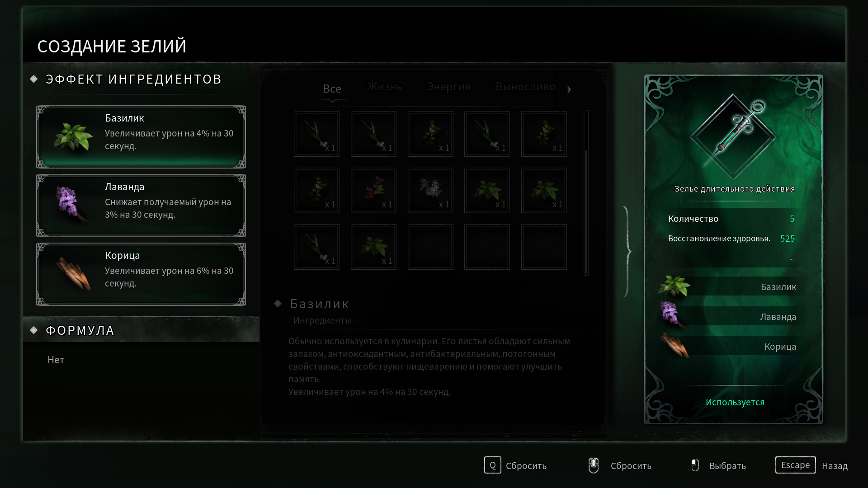
Task: Click the Используется status label
Action: [735, 402]
